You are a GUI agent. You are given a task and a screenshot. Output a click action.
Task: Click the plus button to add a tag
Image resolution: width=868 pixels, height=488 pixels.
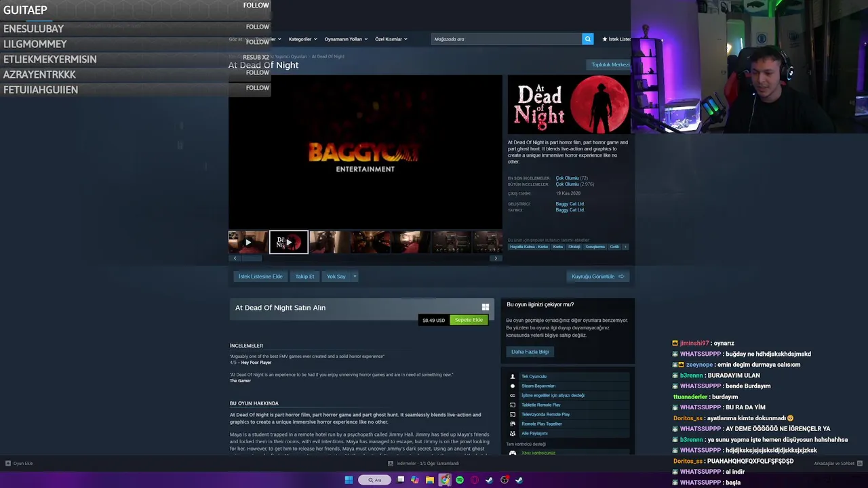tap(625, 247)
